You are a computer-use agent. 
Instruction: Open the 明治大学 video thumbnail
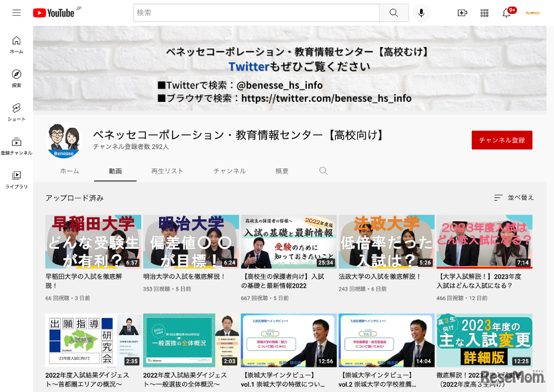[x=191, y=242]
